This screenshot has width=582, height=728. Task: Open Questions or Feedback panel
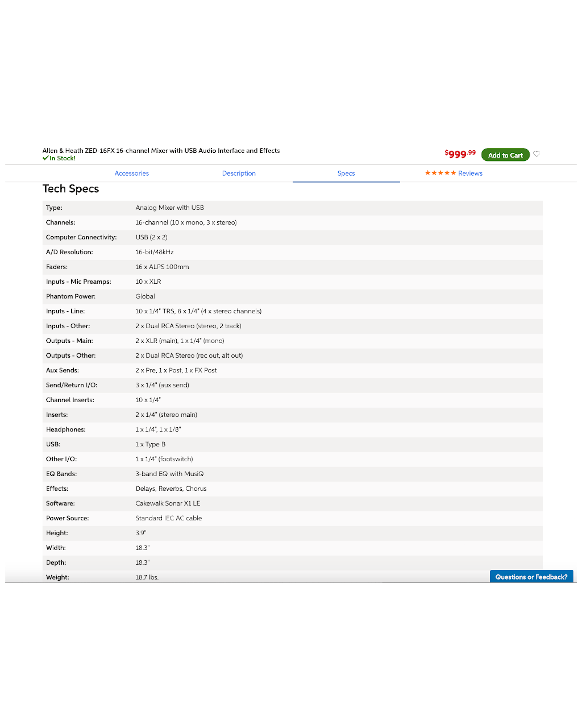click(x=531, y=577)
